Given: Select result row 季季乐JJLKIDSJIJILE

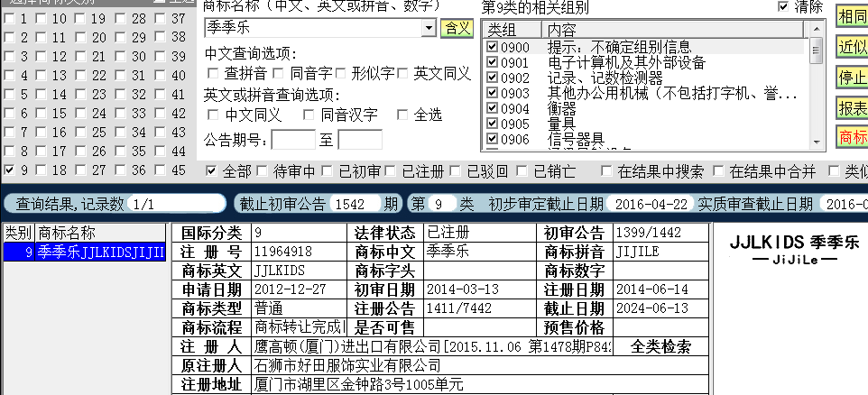Looking at the screenshot, I should click(x=85, y=253).
